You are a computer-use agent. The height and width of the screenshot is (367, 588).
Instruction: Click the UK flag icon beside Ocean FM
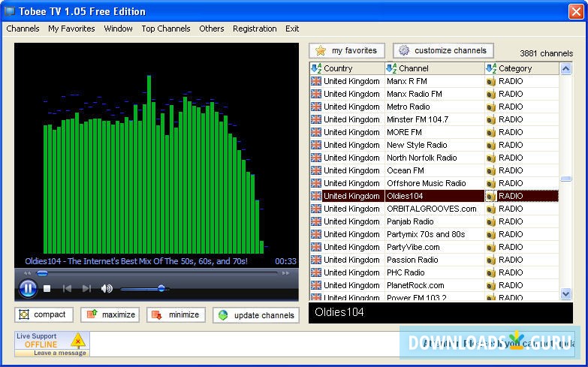point(316,170)
